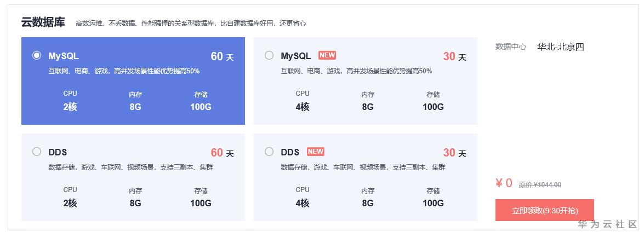
Task: Select the MySQL NEW 30天 radio button
Action: pos(269,55)
